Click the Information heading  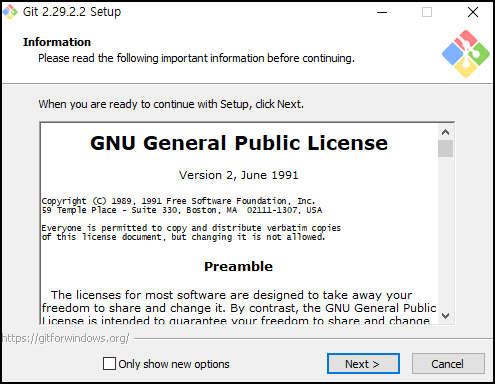pos(57,42)
